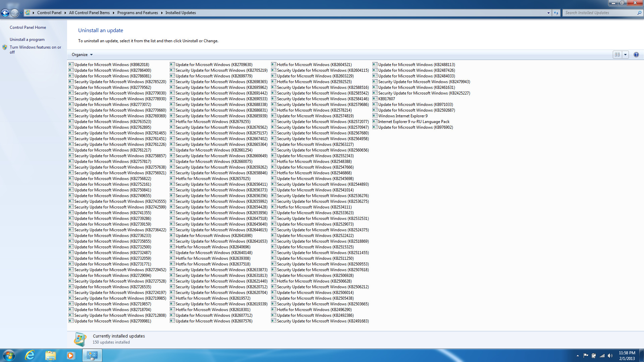Image resolution: width=644 pixels, height=362 pixels.
Task: Click the Back navigation arrow button
Action: [x=5, y=13]
